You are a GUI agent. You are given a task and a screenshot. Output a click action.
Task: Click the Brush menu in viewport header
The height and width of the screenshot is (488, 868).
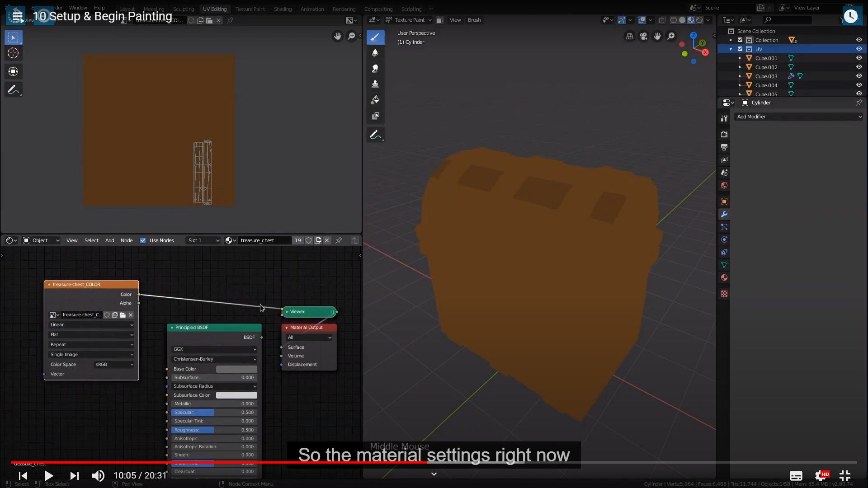(x=474, y=20)
